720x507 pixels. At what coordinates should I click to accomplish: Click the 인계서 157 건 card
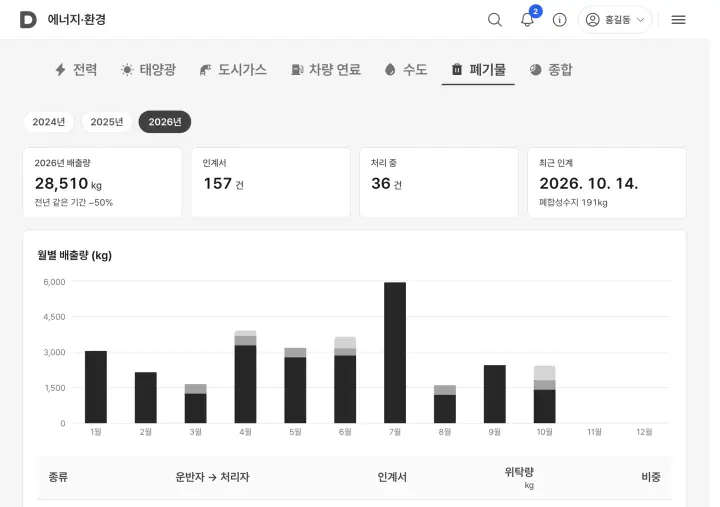click(270, 182)
